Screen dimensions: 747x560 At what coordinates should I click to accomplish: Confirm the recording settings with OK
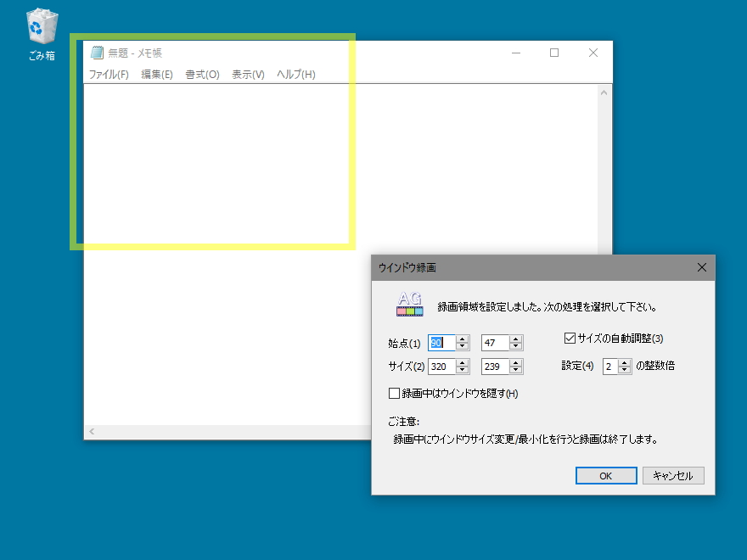tap(605, 475)
